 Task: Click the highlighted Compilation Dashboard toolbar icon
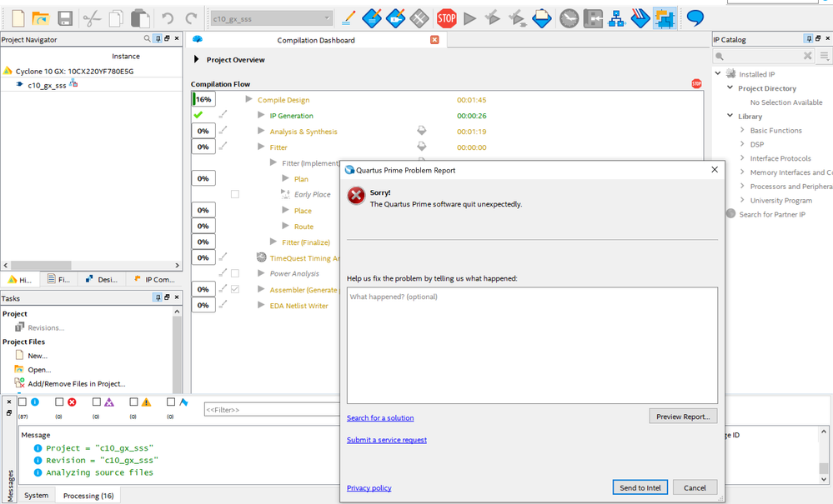pyautogui.click(x=665, y=18)
